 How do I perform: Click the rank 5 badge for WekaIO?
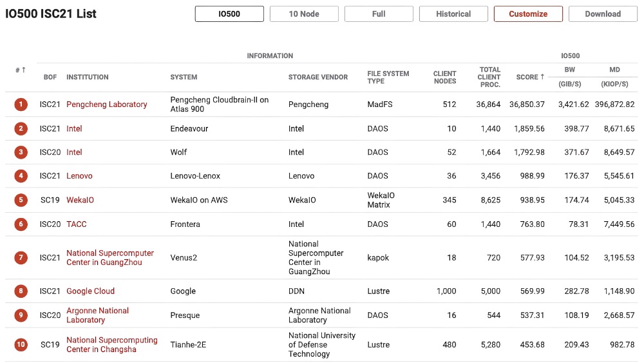tap(21, 200)
